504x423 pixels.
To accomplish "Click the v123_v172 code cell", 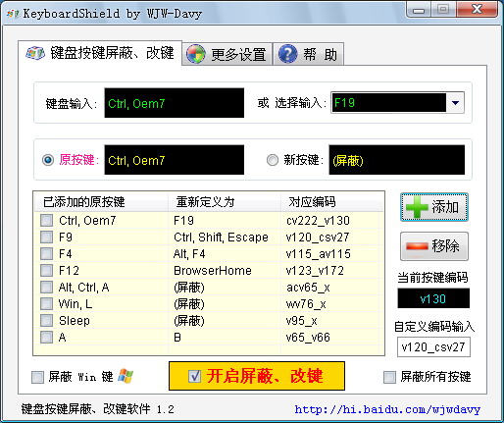I will 315,271.
